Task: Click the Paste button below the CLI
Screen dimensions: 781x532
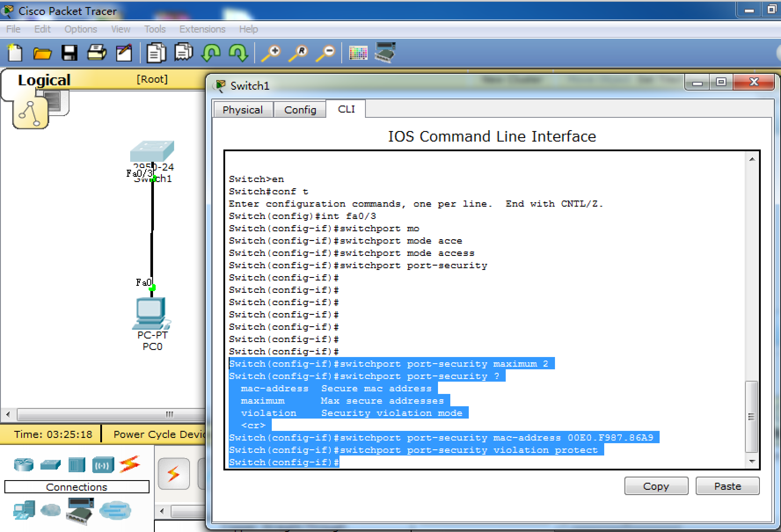Action: click(x=727, y=486)
